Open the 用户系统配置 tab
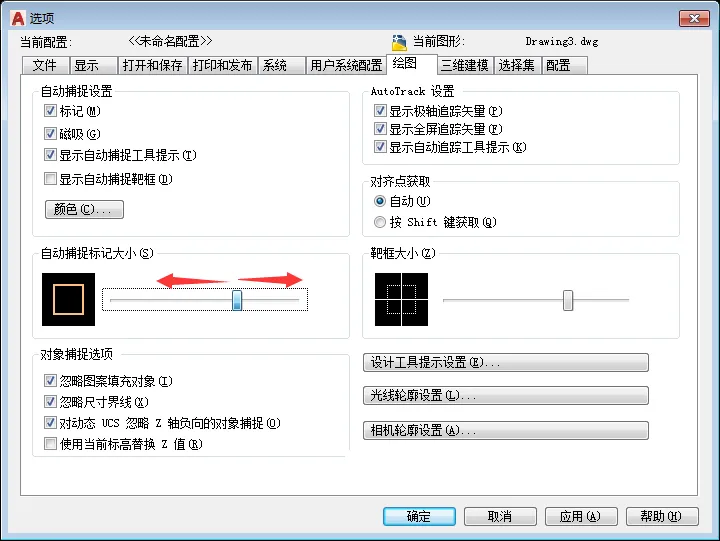Viewport: 720px width, 541px height. click(346, 66)
